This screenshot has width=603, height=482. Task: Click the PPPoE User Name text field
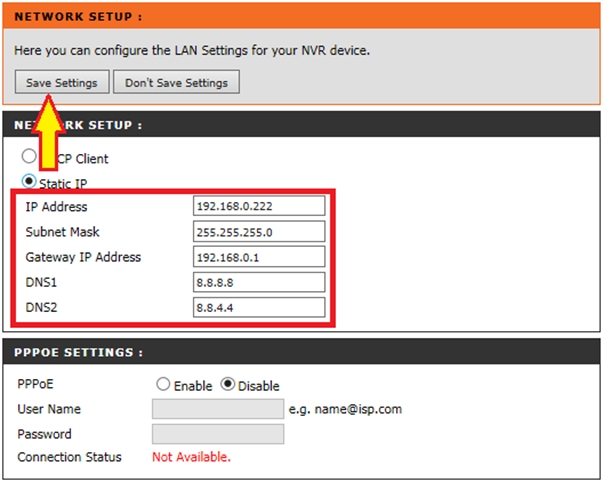coord(217,409)
